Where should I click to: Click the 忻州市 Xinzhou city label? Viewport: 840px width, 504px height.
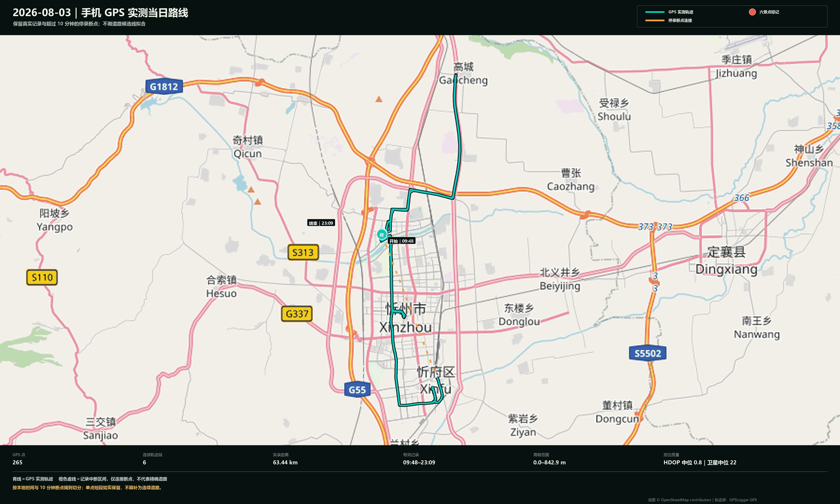pos(405,318)
